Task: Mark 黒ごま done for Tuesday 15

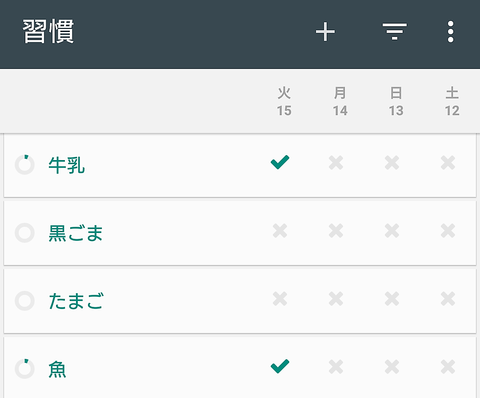Action: click(x=280, y=231)
